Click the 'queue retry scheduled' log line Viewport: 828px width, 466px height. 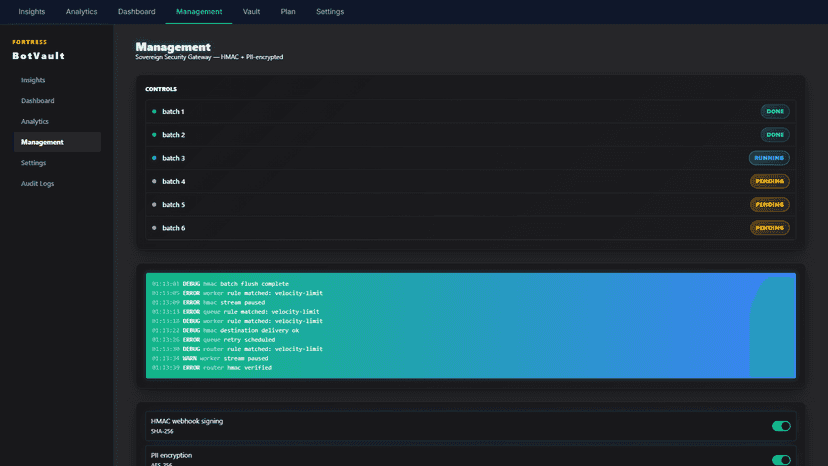(x=213, y=340)
